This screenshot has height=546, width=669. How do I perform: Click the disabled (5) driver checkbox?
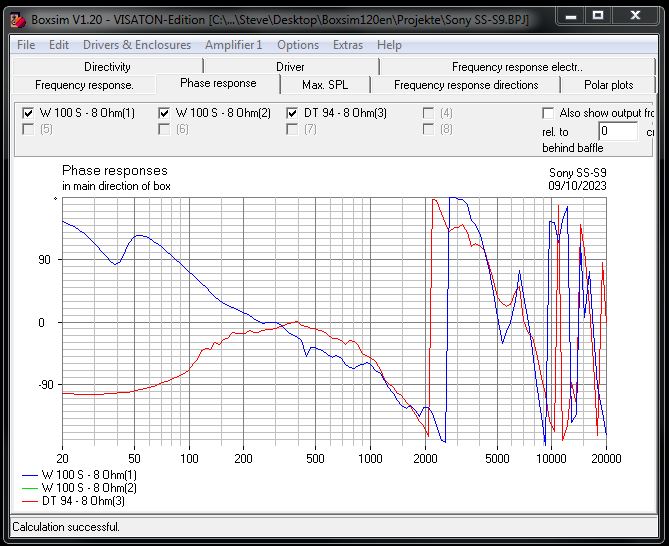[x=28, y=129]
